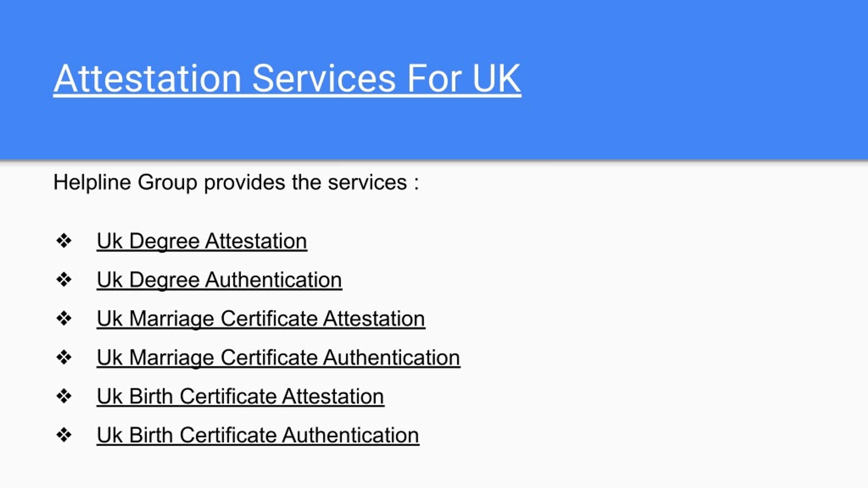Click diamond bullet beside Uk Degree Authentication

(64, 280)
